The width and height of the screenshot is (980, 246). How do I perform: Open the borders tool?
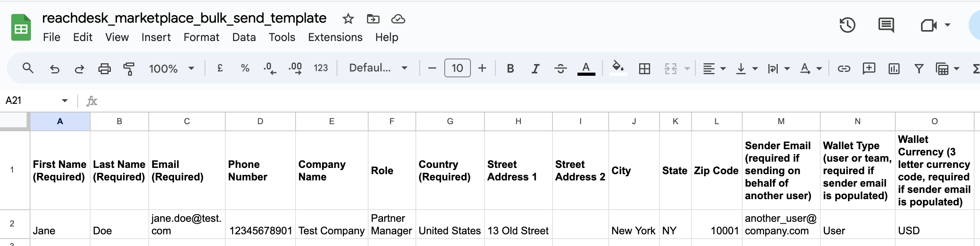click(x=645, y=69)
